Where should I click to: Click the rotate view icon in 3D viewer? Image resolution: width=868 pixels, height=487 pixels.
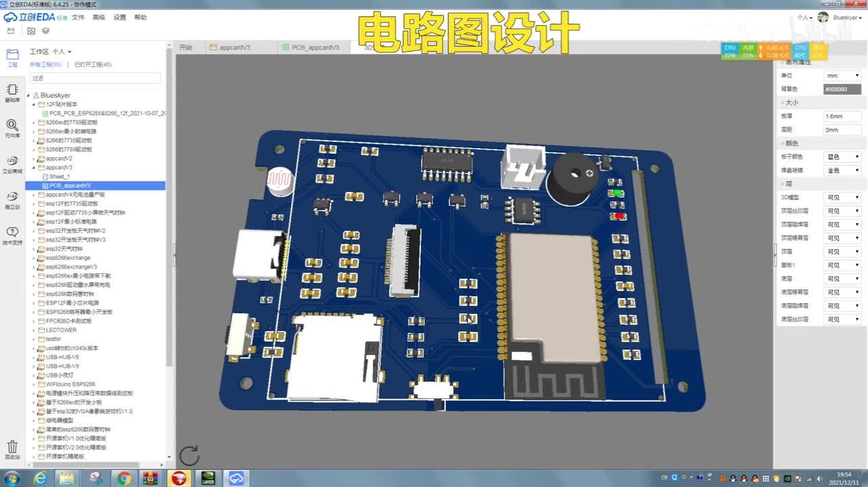tap(190, 455)
